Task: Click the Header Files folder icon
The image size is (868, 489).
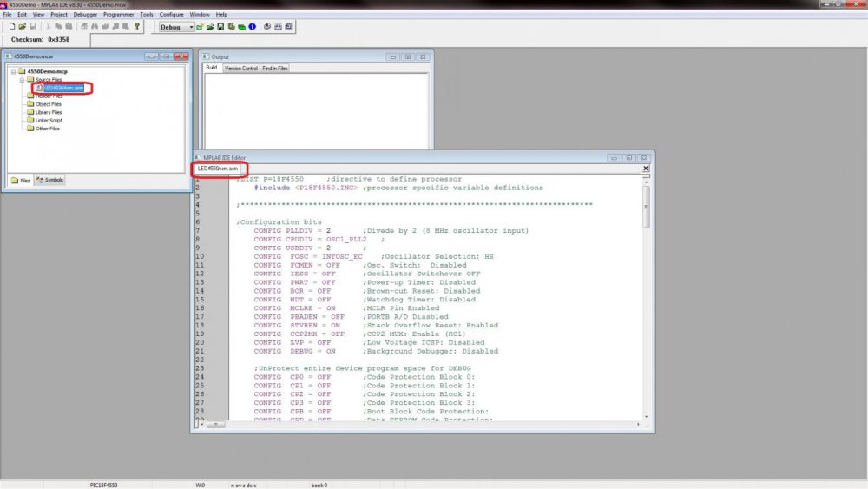Action: (30, 96)
